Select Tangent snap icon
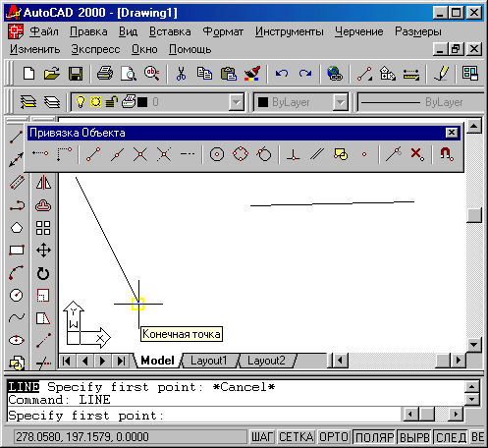Screen dimensions: 488x448 pos(264,154)
